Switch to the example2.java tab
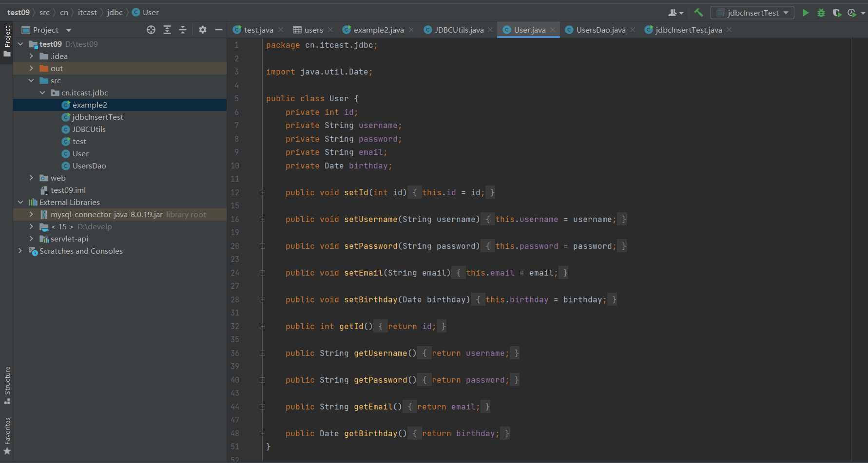This screenshot has width=868, height=463. 379,30
